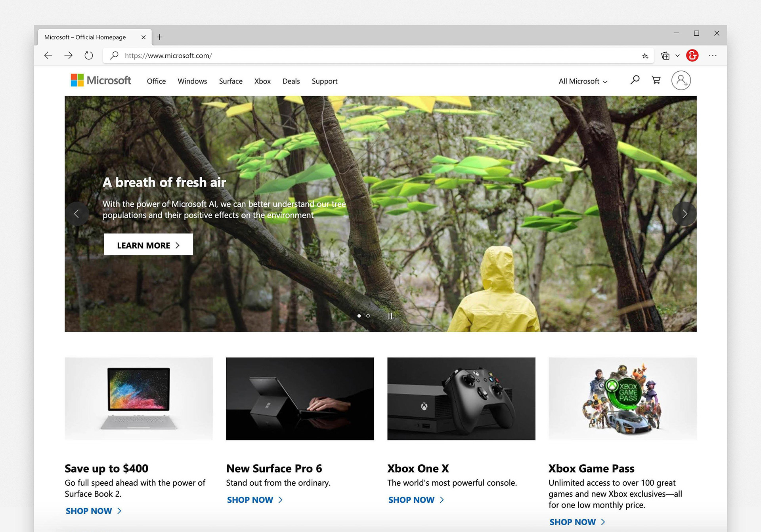Maximize the browser window
This screenshot has width=761, height=532.
click(696, 33)
